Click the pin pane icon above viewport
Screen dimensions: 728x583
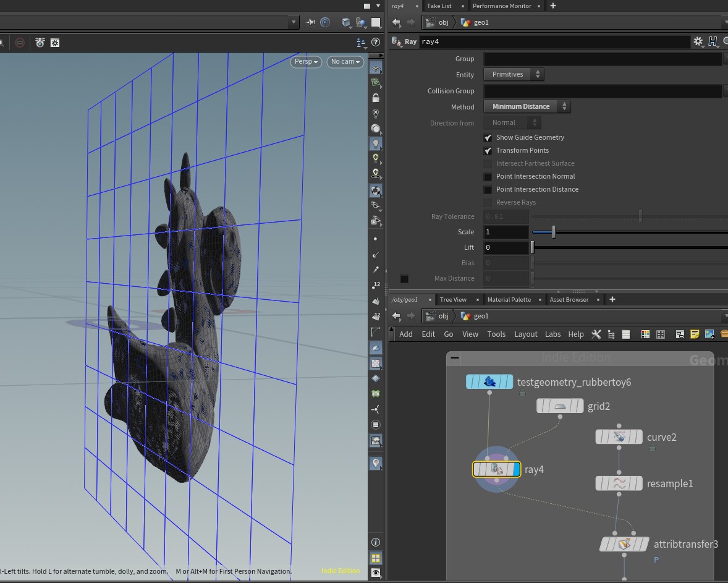point(311,22)
